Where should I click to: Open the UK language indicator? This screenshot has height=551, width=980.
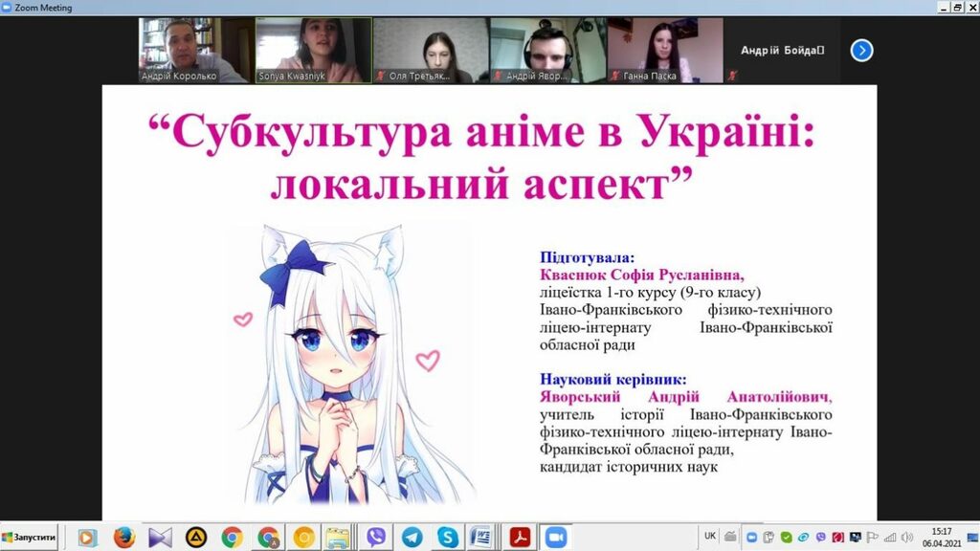[x=710, y=536]
